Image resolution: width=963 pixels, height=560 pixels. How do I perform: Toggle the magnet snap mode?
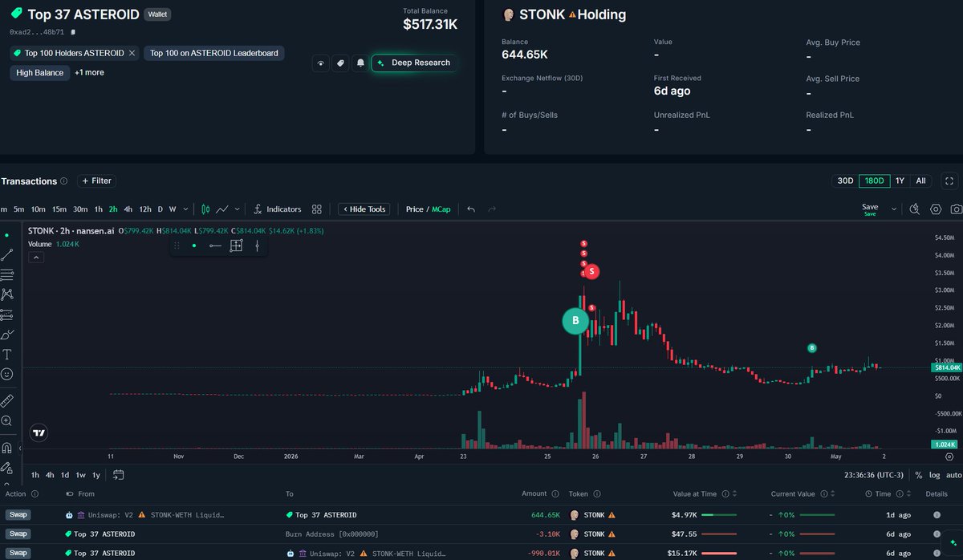(7, 448)
